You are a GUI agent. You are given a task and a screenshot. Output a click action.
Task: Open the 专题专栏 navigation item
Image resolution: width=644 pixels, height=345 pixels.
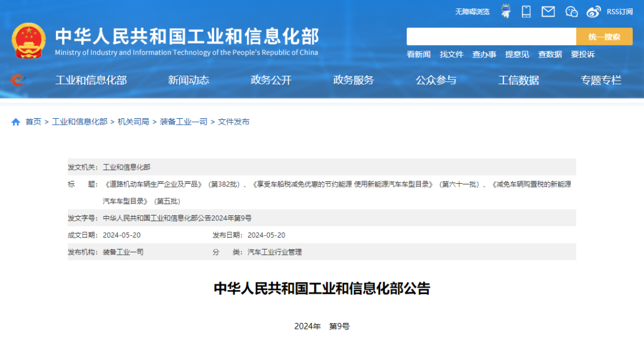tap(600, 80)
